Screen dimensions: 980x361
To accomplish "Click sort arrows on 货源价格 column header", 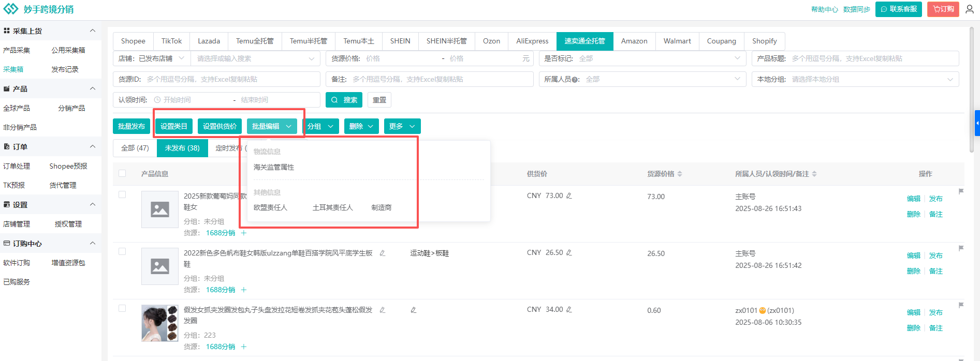I will [x=680, y=174].
